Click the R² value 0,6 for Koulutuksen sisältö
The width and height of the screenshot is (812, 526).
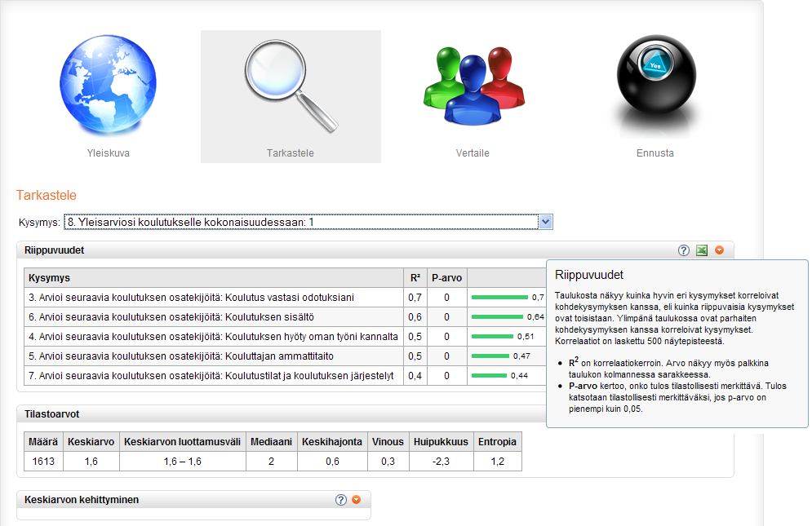click(415, 317)
